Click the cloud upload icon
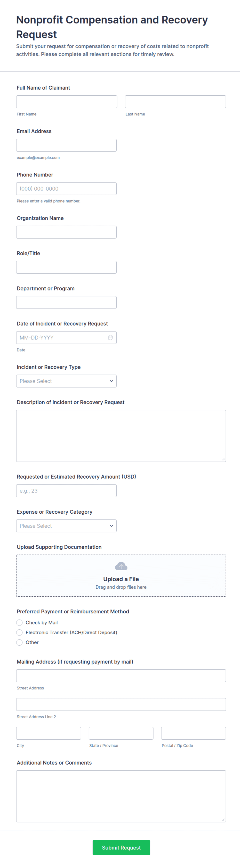Viewport: 240px width, 868px height. coord(121,566)
